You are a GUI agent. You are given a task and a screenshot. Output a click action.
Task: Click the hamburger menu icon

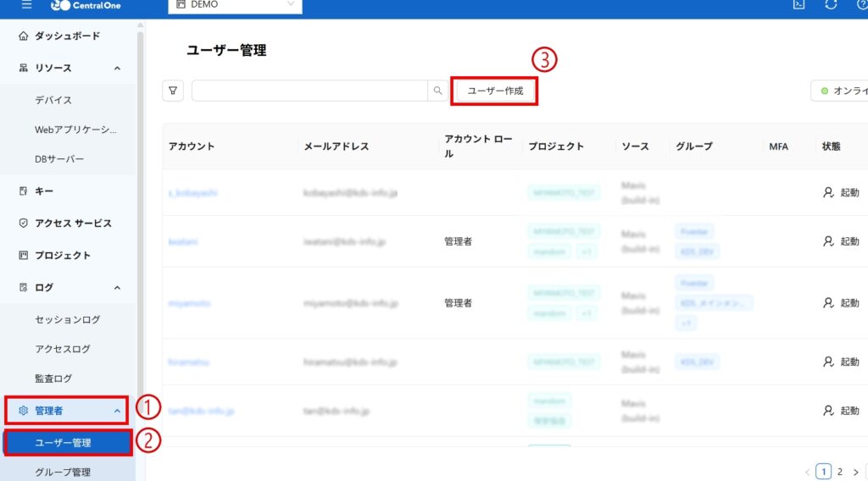point(26,5)
